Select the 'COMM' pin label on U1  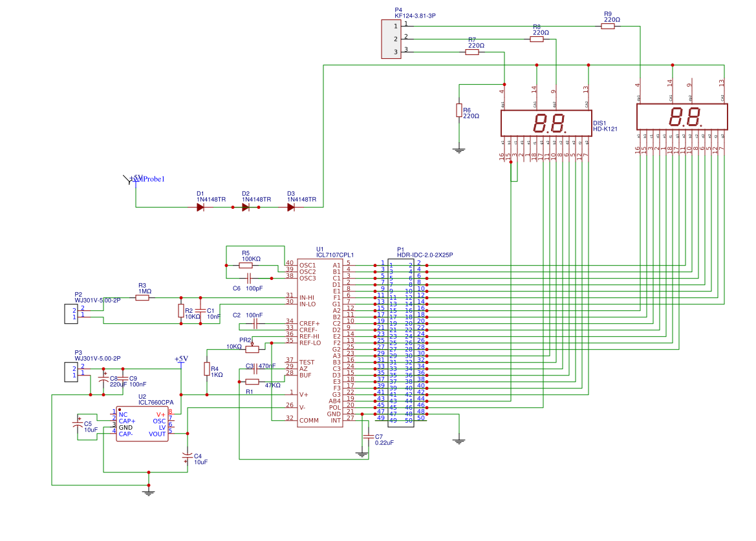(x=309, y=421)
